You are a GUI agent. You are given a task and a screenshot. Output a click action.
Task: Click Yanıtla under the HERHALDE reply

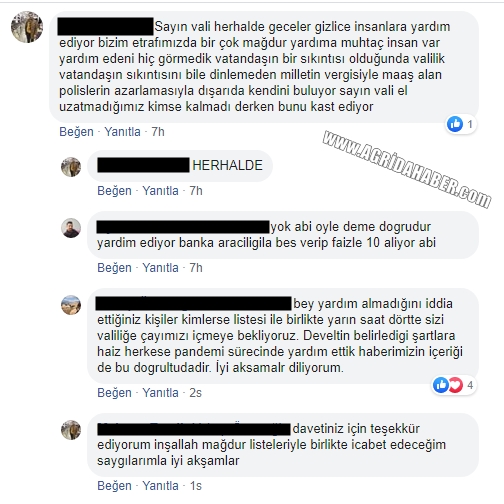click(x=160, y=191)
